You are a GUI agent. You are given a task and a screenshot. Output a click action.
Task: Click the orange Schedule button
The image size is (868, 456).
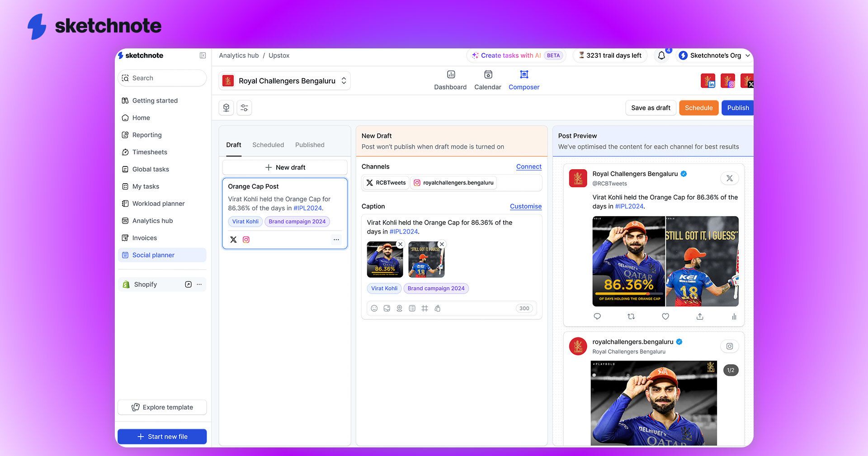[x=698, y=108]
